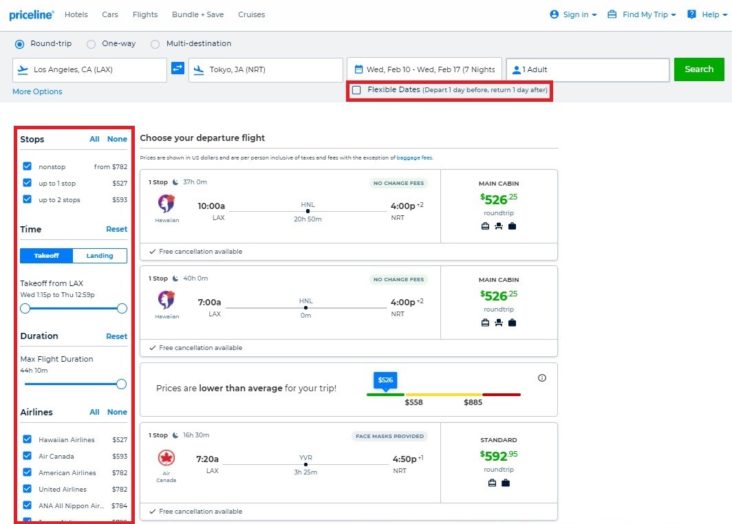Select the Multi-destination option
The width and height of the screenshot is (732, 524).
click(x=155, y=44)
